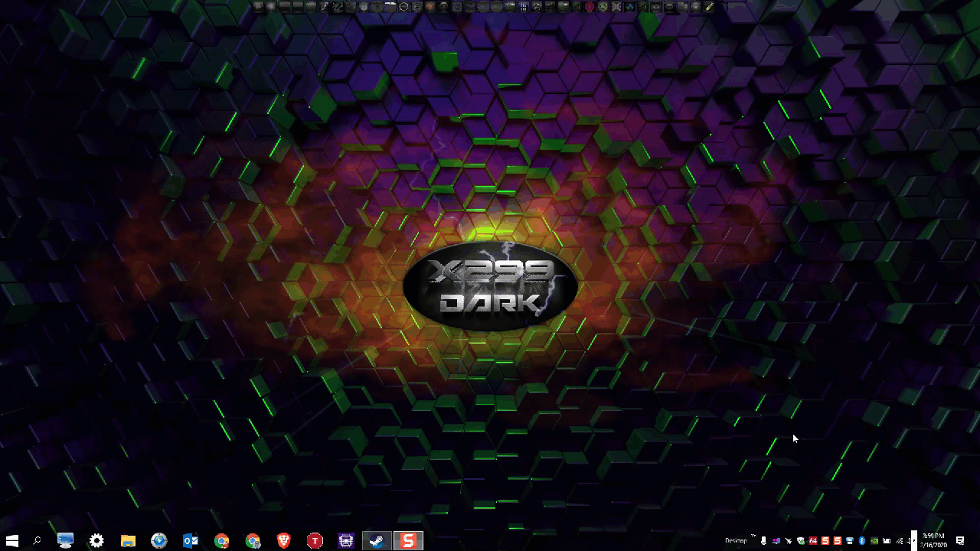Open Outlook from the taskbar
Viewport: 980px width, 551px height.
[x=191, y=541]
